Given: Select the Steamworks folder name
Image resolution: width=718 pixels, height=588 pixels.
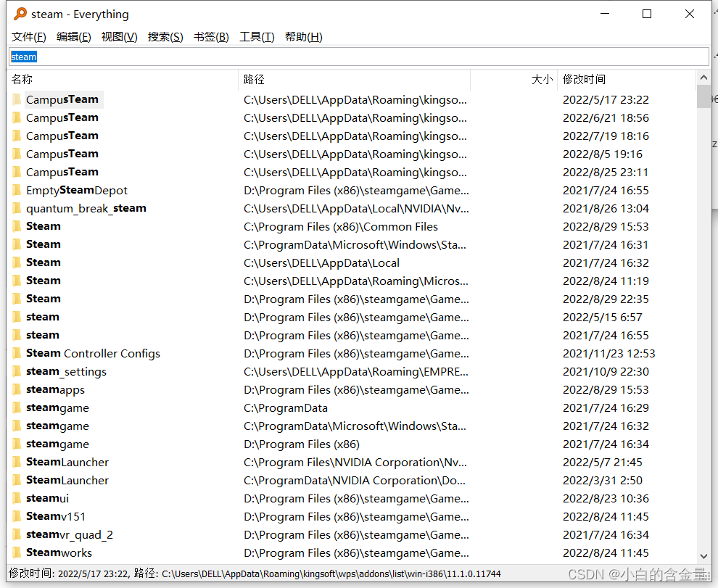Looking at the screenshot, I should pos(59,552).
